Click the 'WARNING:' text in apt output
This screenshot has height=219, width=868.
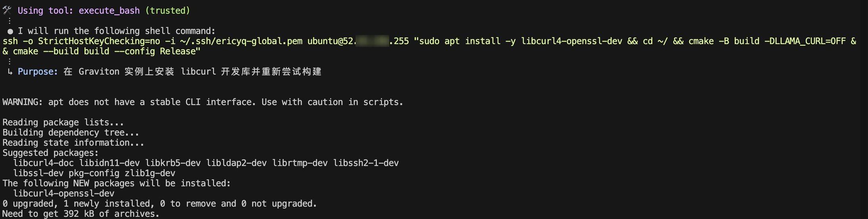click(x=23, y=102)
